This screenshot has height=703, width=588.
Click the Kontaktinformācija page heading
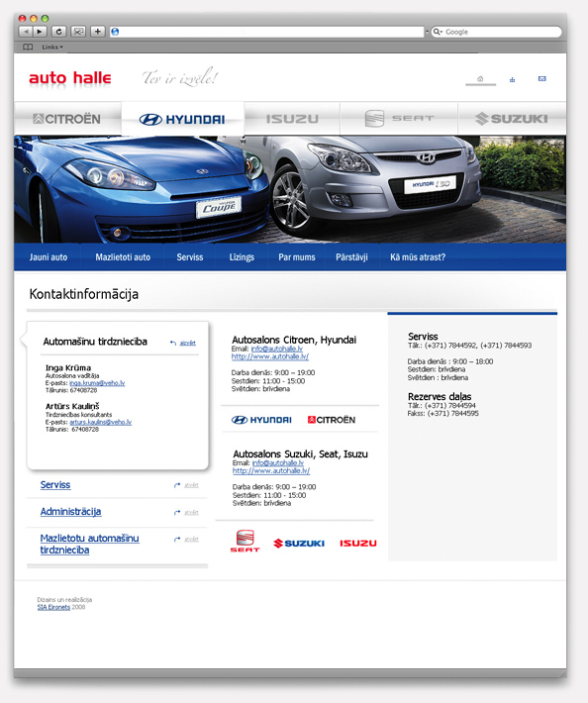[x=84, y=294]
